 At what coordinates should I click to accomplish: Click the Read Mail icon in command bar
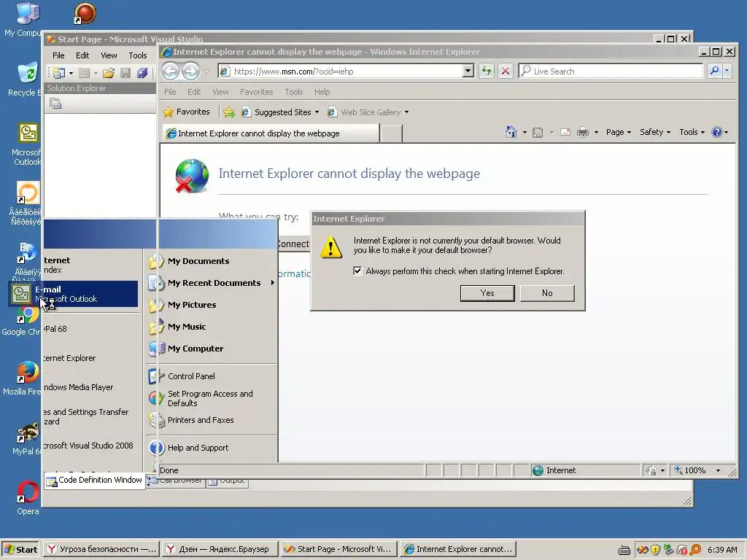pyautogui.click(x=565, y=133)
